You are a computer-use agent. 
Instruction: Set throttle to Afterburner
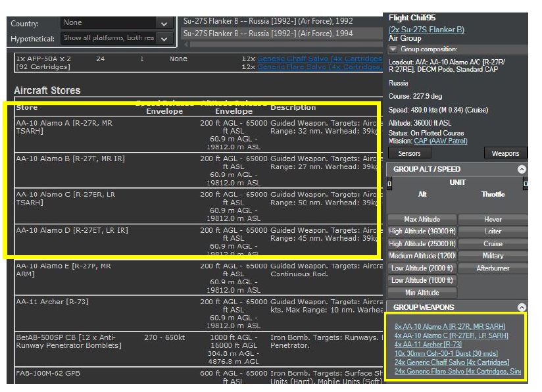pyautogui.click(x=493, y=268)
